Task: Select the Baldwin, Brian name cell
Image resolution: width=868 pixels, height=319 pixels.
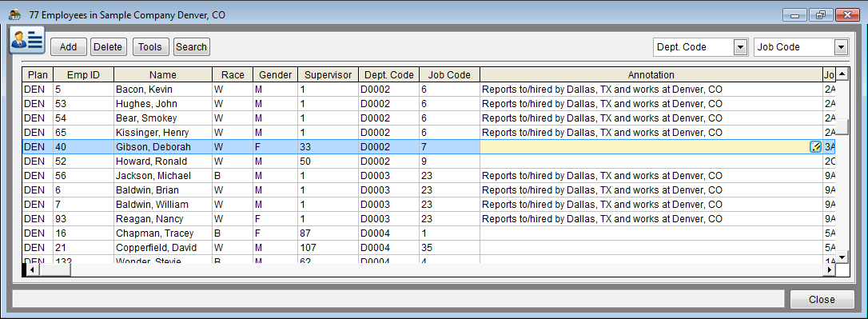Action: pyautogui.click(x=163, y=190)
